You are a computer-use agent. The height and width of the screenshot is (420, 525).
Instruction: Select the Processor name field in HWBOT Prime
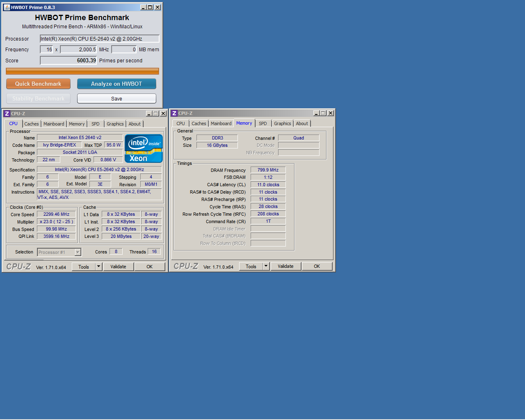click(100, 39)
